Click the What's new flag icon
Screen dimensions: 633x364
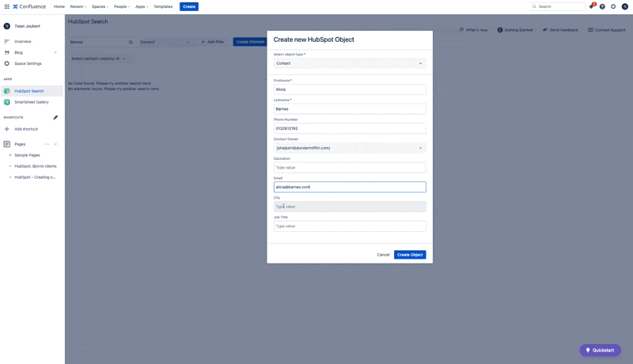click(x=462, y=30)
